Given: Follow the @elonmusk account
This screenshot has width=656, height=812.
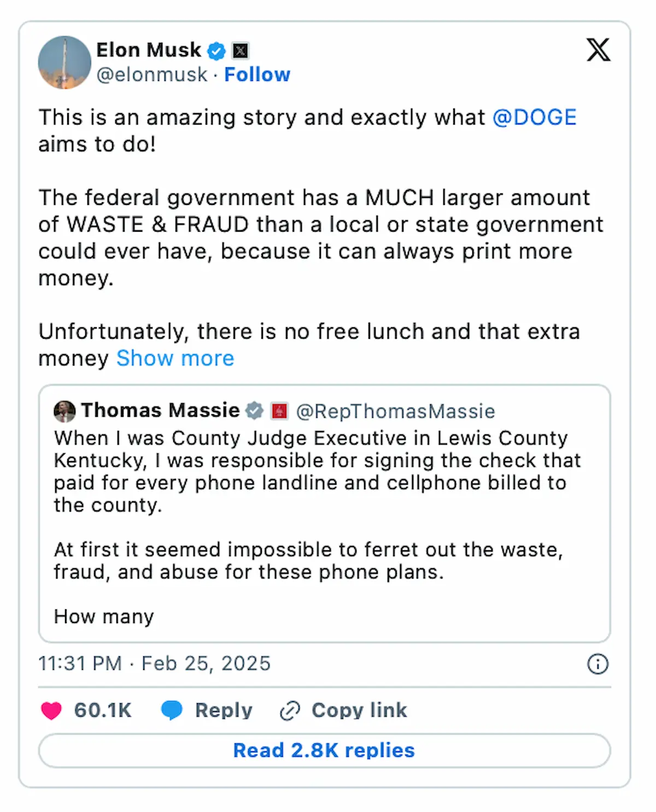Looking at the screenshot, I should pyautogui.click(x=257, y=74).
